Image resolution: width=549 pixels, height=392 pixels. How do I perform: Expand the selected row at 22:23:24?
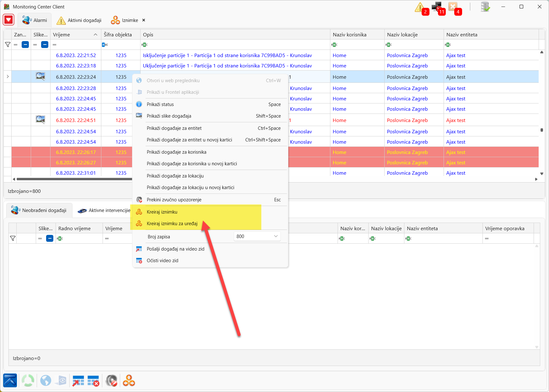click(x=8, y=77)
